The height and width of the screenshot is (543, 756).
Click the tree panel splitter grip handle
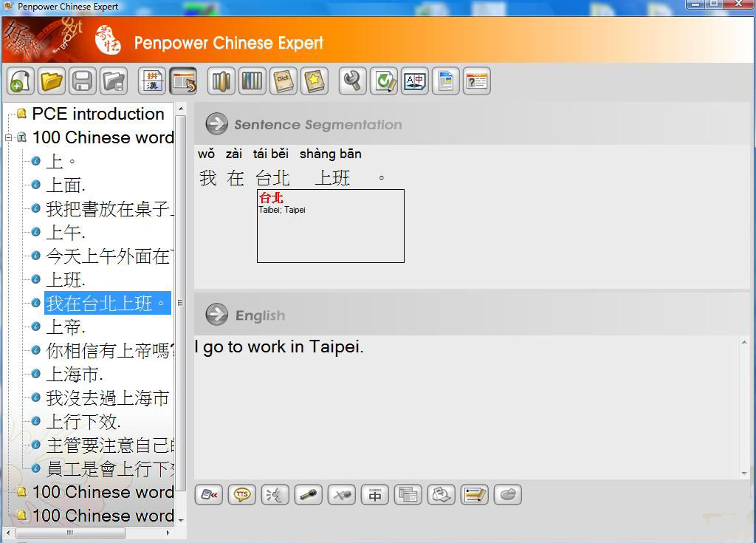[180, 303]
